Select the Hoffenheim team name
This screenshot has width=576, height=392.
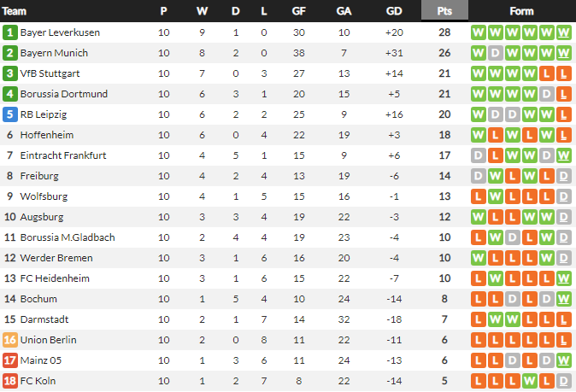coord(48,135)
